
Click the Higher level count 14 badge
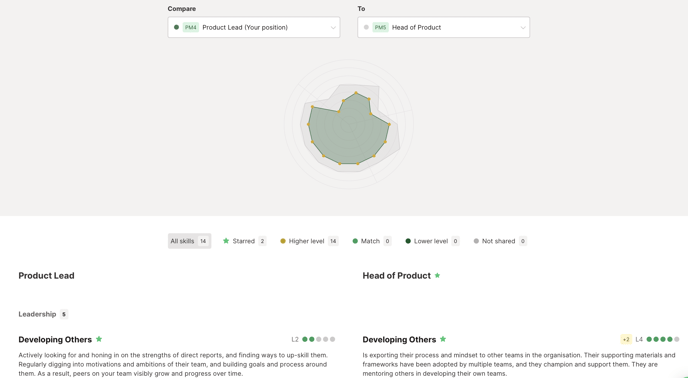333,241
